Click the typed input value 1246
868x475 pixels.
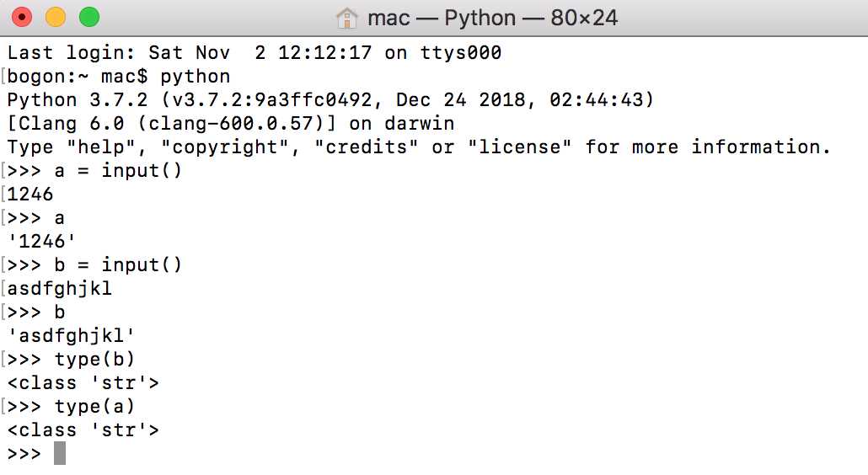click(x=30, y=194)
